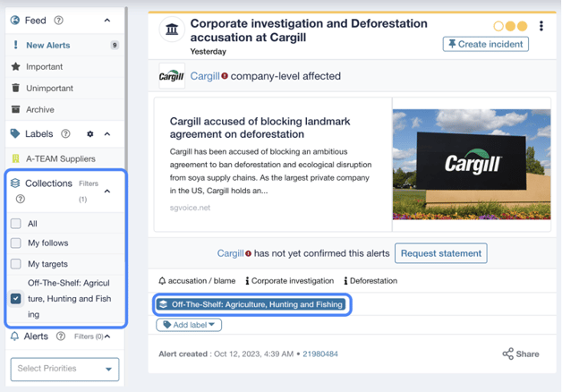Open the Labels help question-mark icon

[65, 133]
